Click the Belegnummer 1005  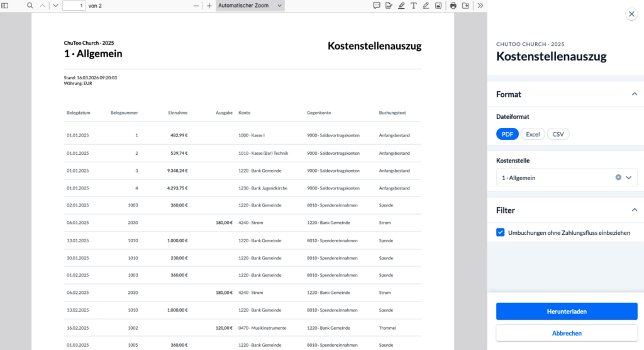tap(133, 345)
